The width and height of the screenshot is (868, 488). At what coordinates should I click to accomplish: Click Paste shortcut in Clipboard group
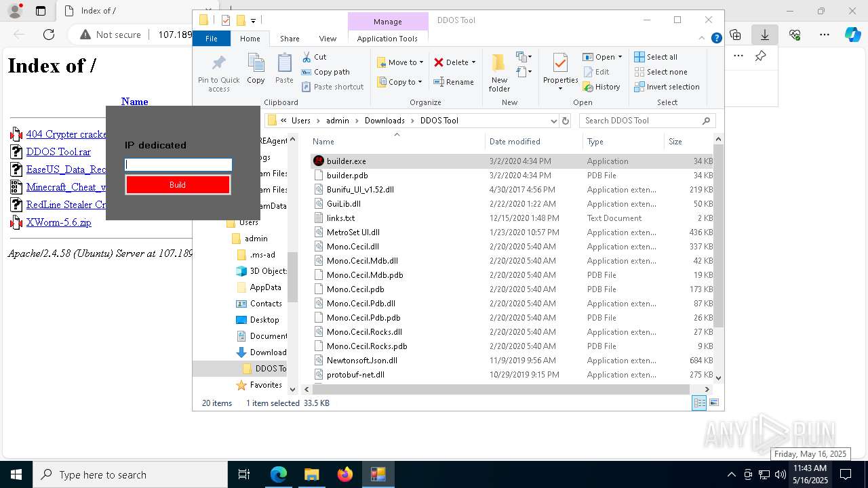[332, 87]
